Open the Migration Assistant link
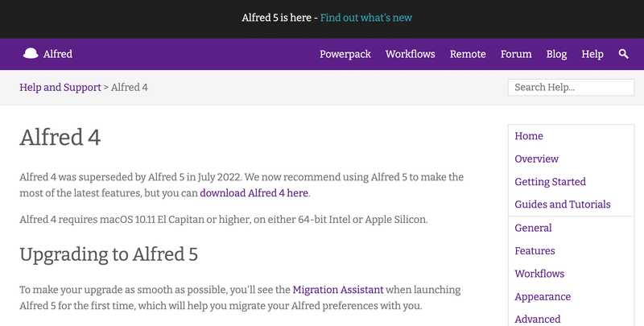644x326 pixels. pos(339,290)
